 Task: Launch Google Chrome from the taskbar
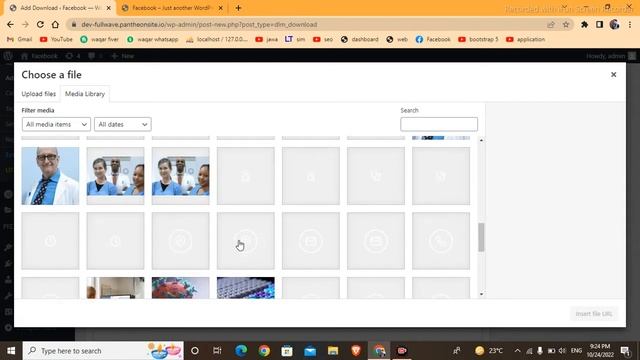click(x=264, y=351)
